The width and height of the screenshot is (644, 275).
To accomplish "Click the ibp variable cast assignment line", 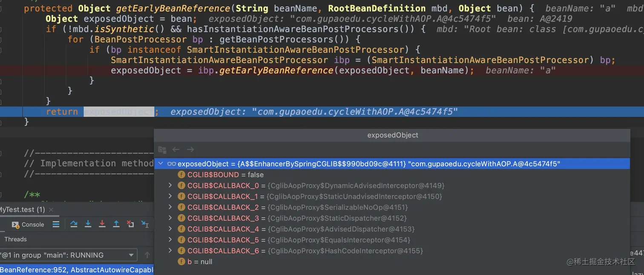I will [363, 60].
